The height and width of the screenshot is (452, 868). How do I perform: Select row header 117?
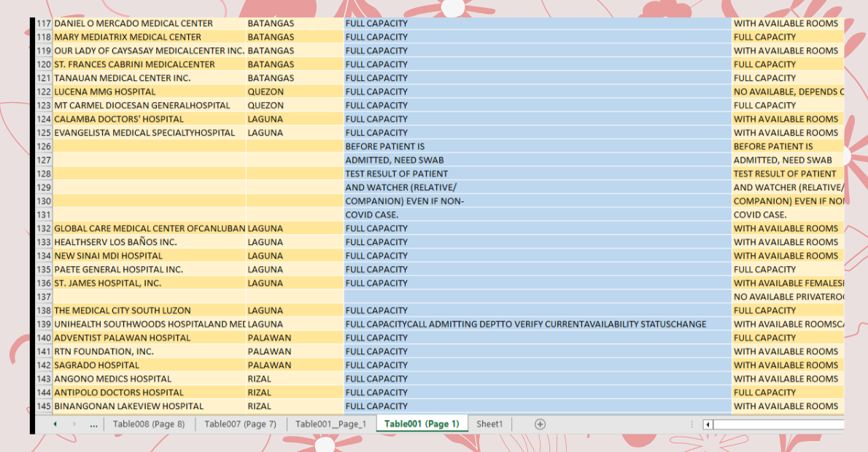[x=44, y=23]
